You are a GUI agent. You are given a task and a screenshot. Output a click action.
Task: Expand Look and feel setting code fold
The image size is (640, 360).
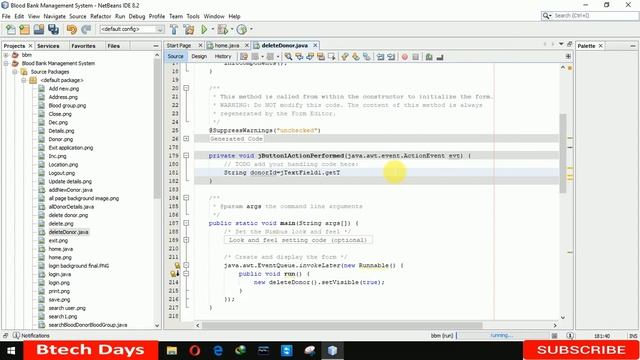(x=186, y=240)
